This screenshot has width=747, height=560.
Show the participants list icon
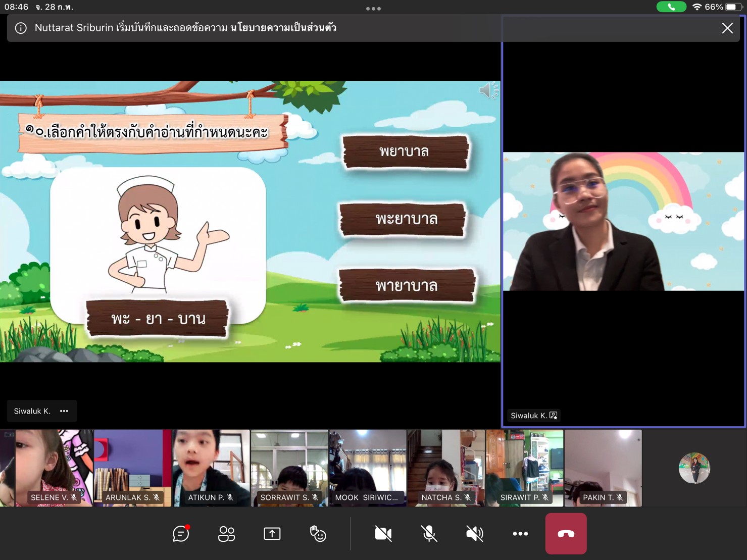[226, 534]
